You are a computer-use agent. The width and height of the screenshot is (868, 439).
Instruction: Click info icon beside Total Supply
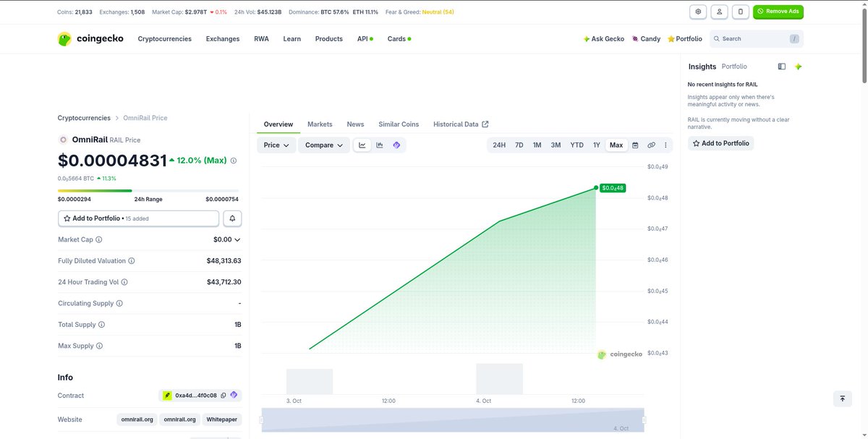pos(101,325)
